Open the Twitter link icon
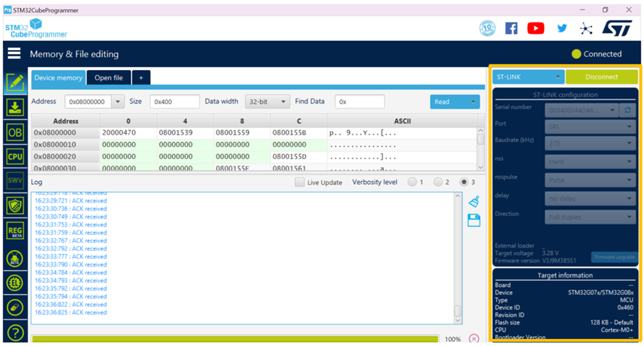This screenshot has width=644, height=346. [x=562, y=28]
